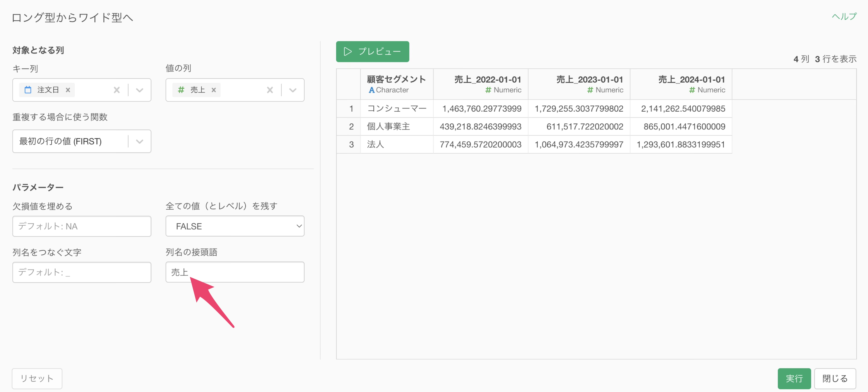Image resolution: width=868 pixels, height=392 pixels.
Task: Click the hash icon on 売上 tag
Action: 181,90
